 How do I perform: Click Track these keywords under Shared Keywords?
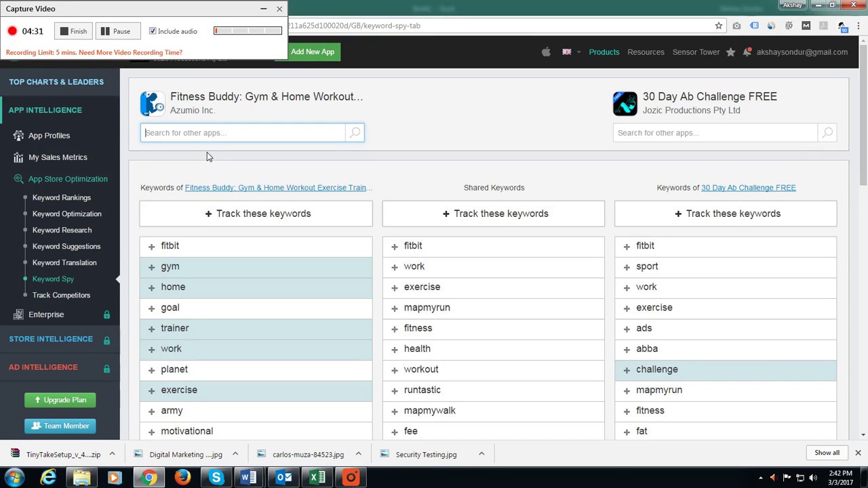click(x=494, y=213)
